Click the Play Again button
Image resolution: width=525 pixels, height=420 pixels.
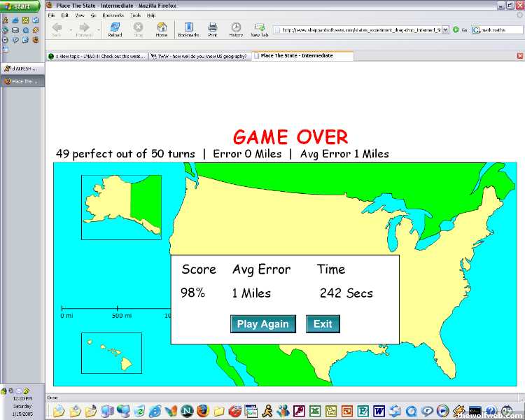262,323
